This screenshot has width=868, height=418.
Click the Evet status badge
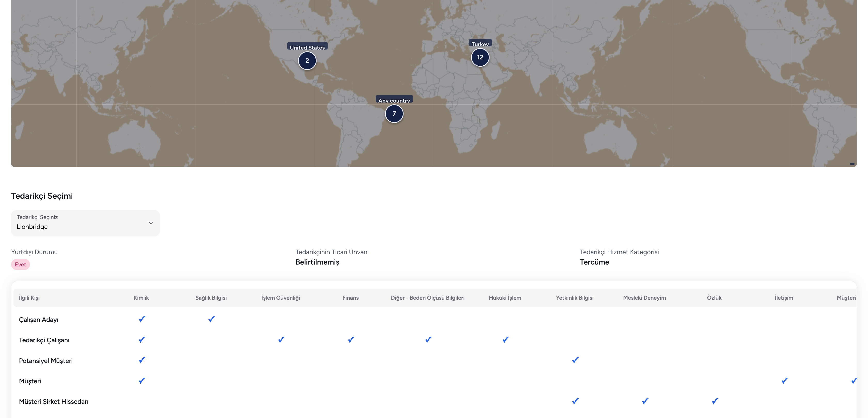pyautogui.click(x=20, y=264)
